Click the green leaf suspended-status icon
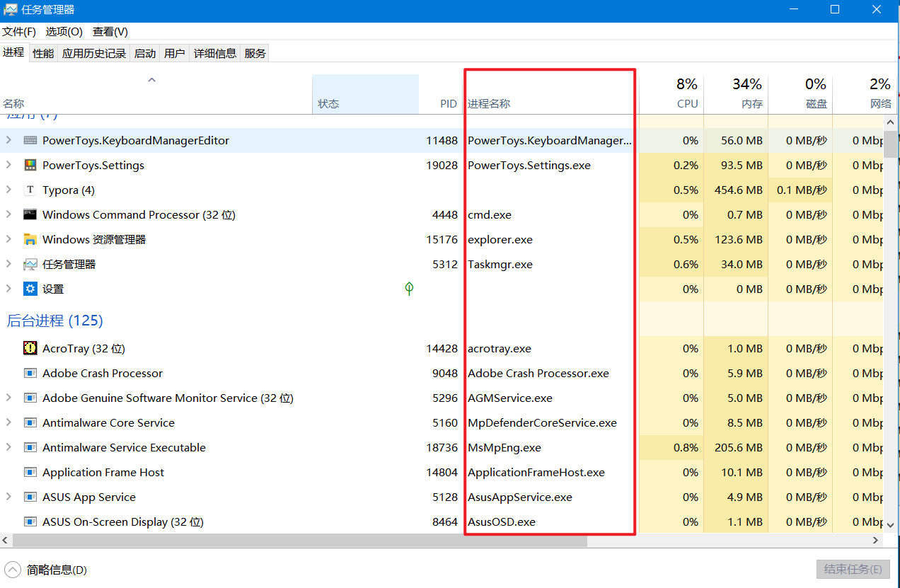The image size is (900, 588). pos(409,288)
